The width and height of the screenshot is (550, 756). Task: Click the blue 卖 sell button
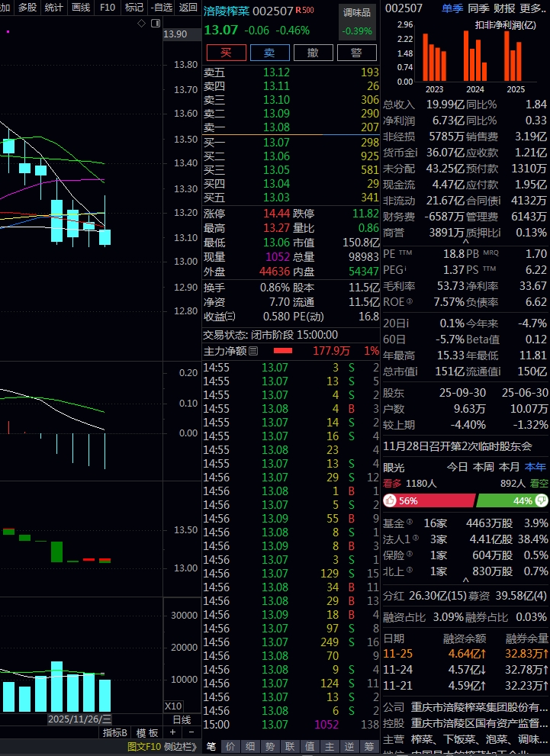269,53
